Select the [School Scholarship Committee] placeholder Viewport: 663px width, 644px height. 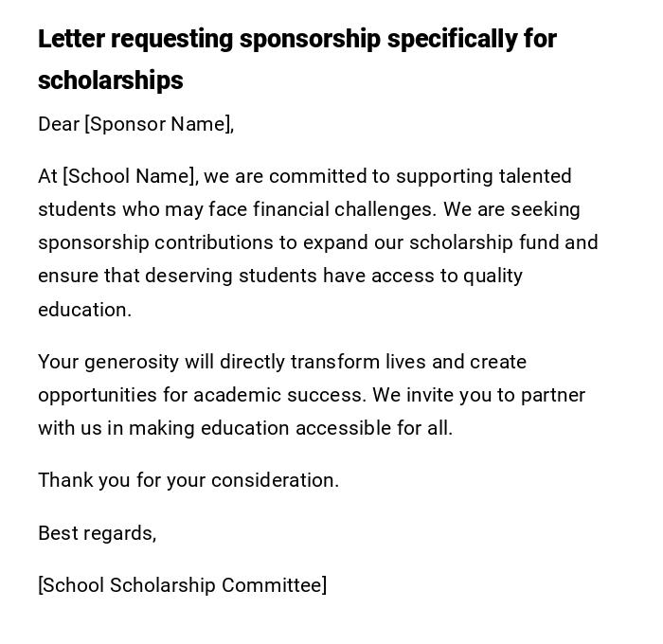(x=182, y=585)
